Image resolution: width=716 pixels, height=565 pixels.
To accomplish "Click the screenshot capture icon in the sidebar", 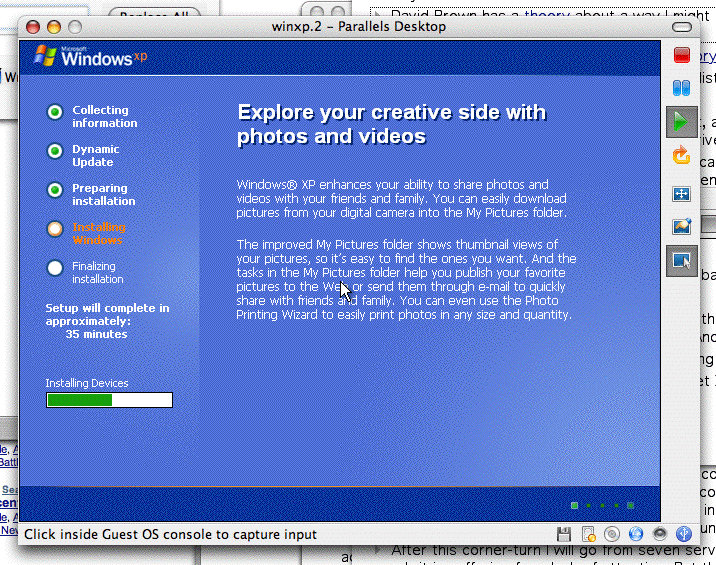I will pos(681,227).
